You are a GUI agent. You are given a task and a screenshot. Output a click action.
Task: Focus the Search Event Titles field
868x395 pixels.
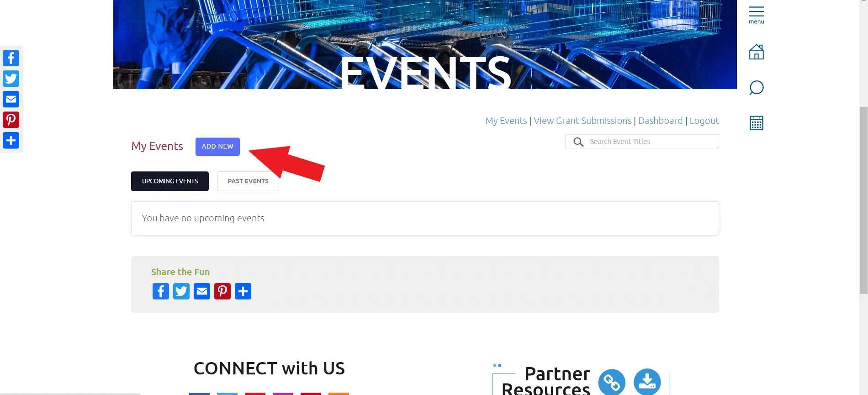pyautogui.click(x=642, y=142)
